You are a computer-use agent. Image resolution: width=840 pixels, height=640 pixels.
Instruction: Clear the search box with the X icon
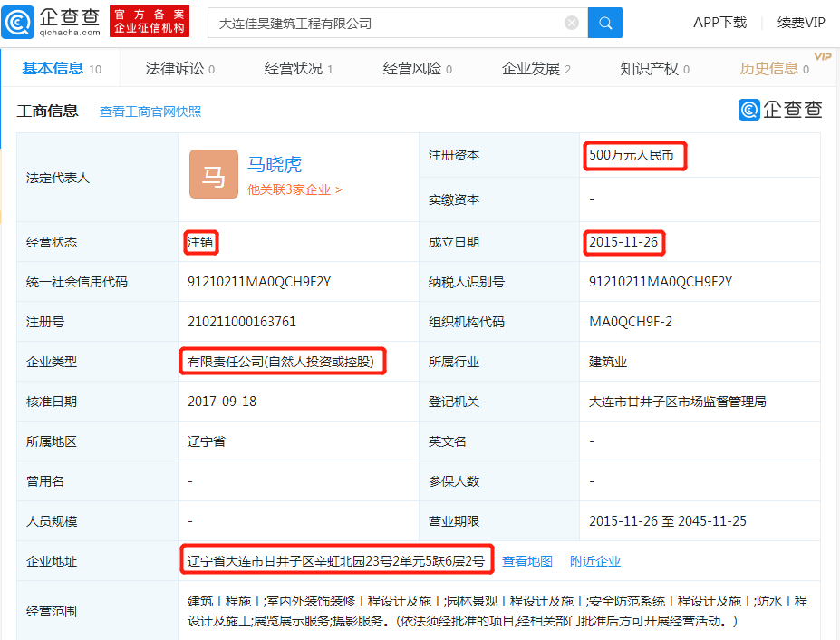tap(572, 23)
